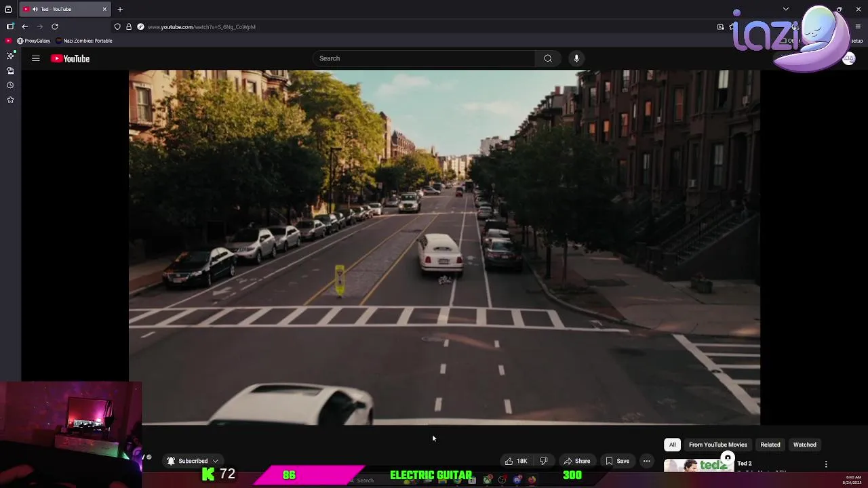The height and width of the screenshot is (488, 868).
Task: Open the Ted 2 title link
Action: tap(745, 464)
